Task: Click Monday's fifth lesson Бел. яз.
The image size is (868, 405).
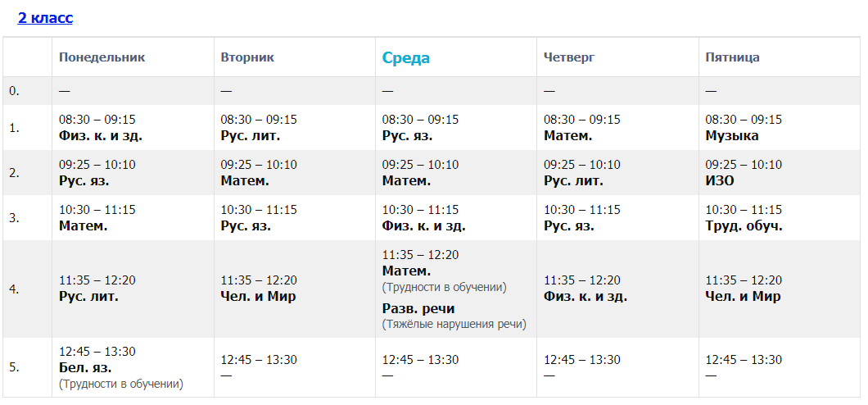Action: (x=84, y=367)
